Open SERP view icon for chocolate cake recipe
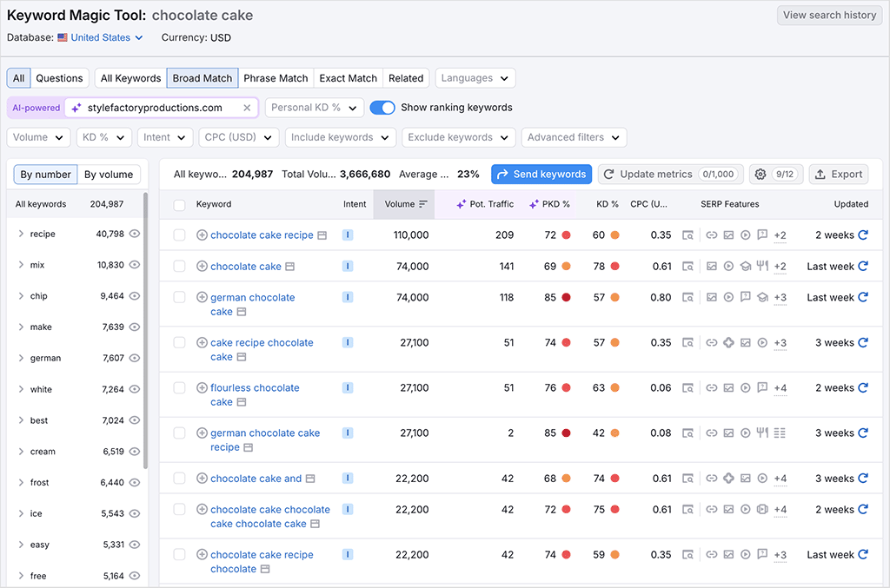 tap(687, 235)
